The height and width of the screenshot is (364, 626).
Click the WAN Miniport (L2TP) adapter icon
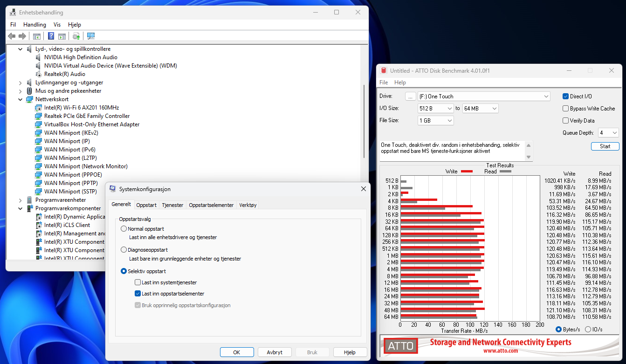pyautogui.click(x=39, y=158)
